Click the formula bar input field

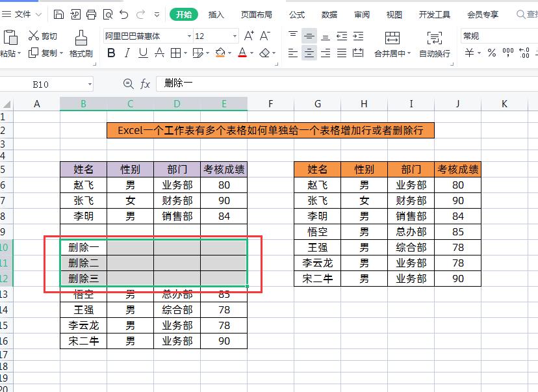(346, 84)
